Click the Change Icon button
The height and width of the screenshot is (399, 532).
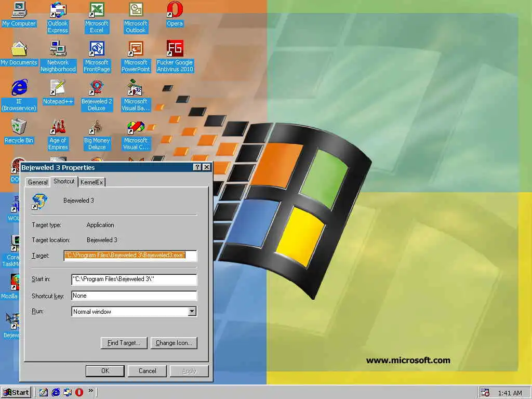[174, 343]
